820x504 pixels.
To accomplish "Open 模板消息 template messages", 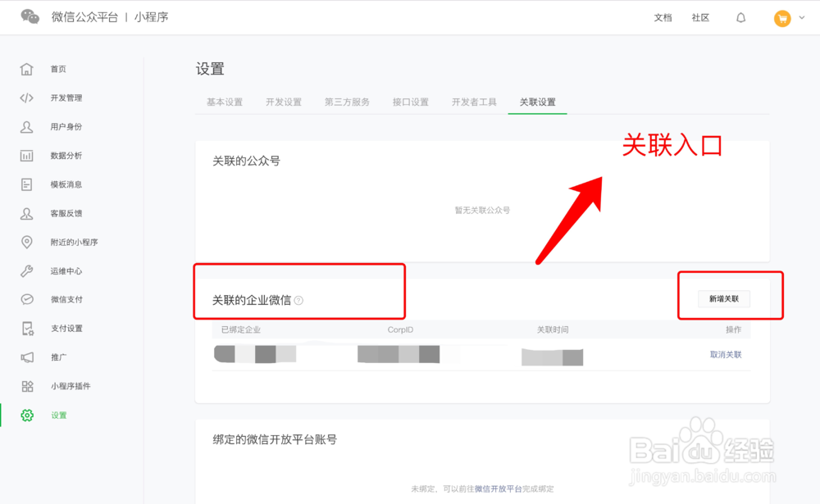I will click(65, 184).
